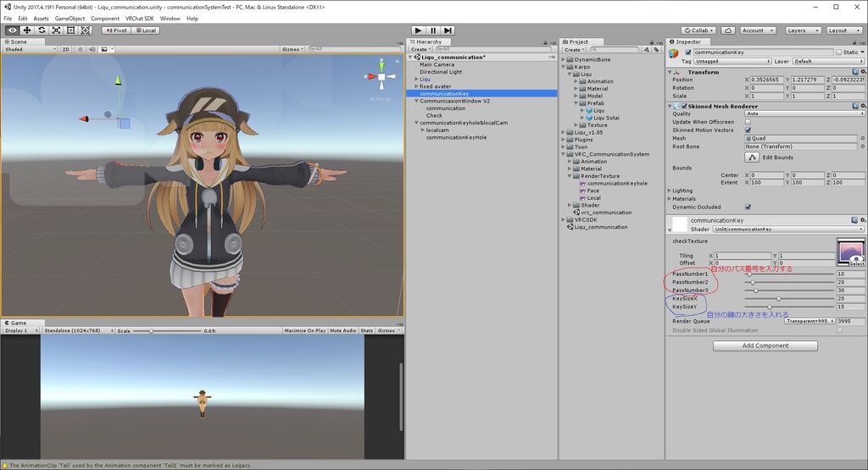The height and width of the screenshot is (470, 868).
Task: Enable the Static checkbox
Action: click(839, 53)
